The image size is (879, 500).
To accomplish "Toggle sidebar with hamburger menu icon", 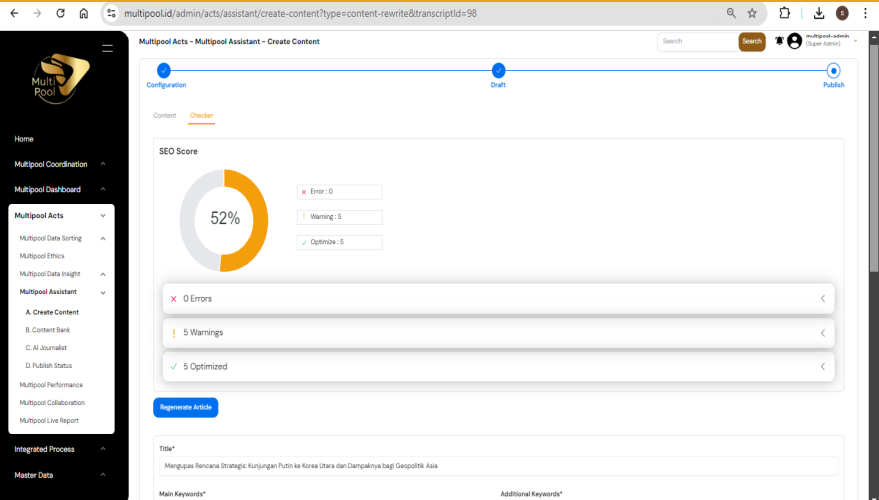I will [x=108, y=49].
